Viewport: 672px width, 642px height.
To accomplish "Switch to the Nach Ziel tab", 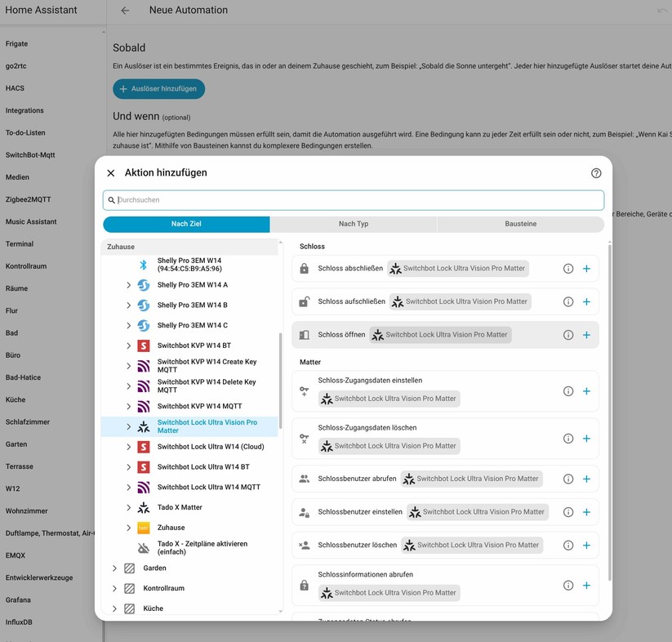I will coord(186,224).
